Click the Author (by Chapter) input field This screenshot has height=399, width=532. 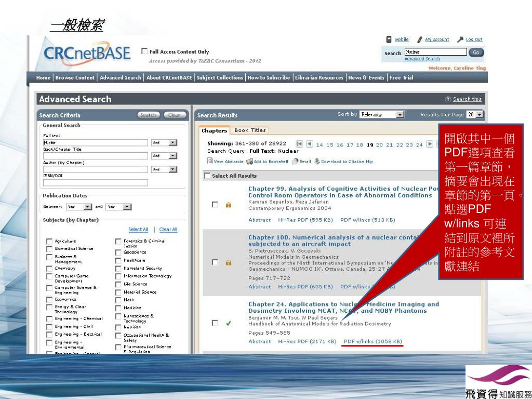96,169
